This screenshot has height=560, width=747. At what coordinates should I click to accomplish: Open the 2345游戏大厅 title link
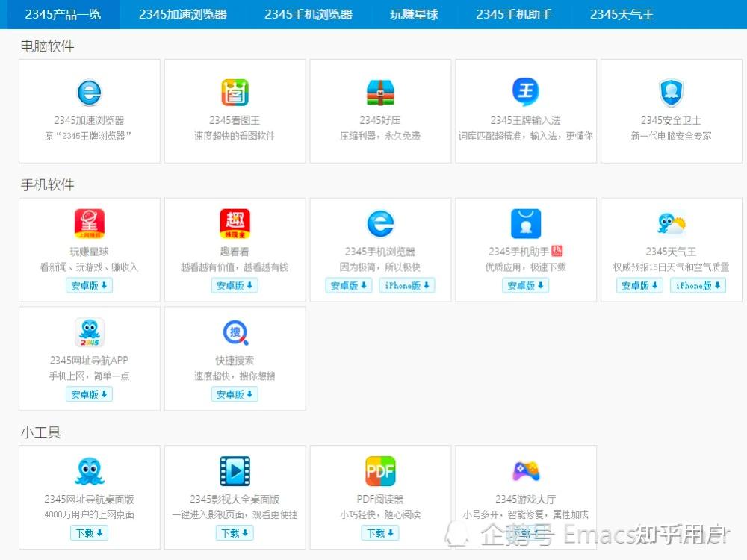click(525, 499)
